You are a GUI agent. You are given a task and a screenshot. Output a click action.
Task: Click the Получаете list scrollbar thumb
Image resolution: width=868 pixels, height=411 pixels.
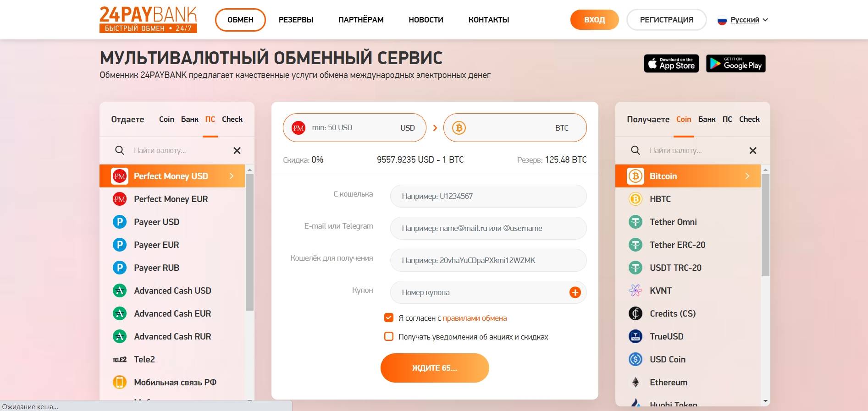[x=765, y=225]
